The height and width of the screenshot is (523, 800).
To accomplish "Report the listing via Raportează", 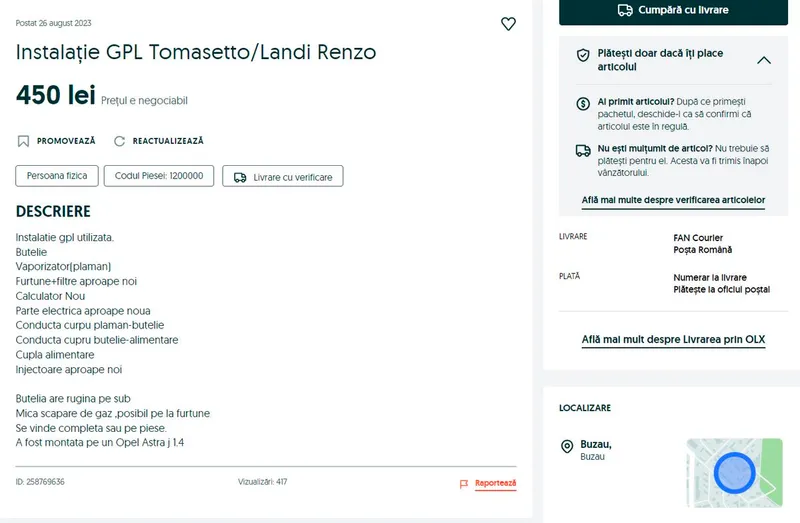I will coord(495,483).
